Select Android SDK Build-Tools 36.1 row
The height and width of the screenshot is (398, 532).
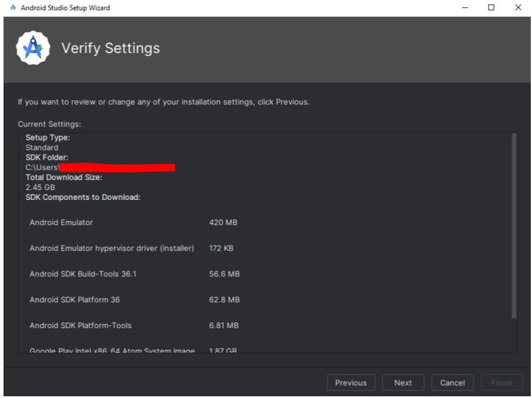(x=83, y=274)
